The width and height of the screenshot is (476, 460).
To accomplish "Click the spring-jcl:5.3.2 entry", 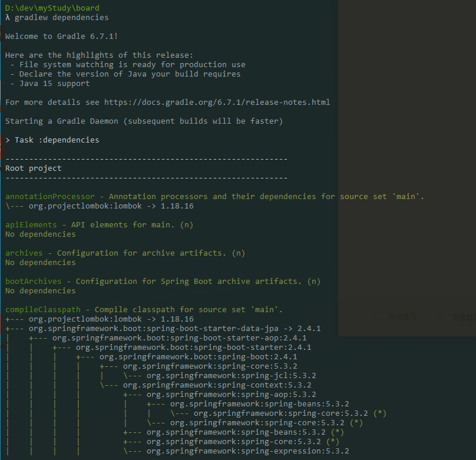I will (x=232, y=375).
